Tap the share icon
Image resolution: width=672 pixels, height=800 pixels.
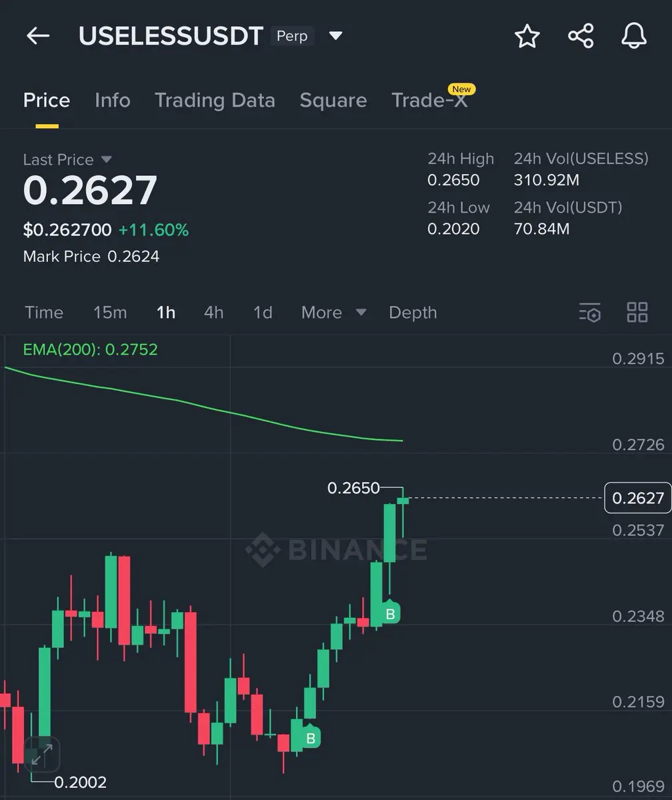[581, 36]
